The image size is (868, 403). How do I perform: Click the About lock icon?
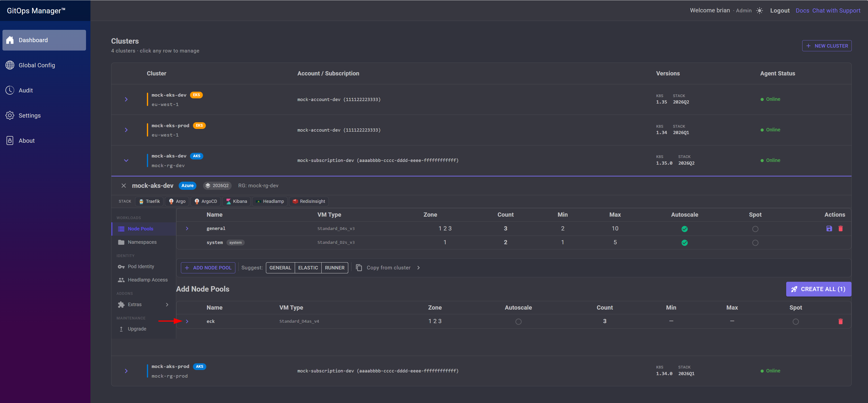[x=10, y=140]
